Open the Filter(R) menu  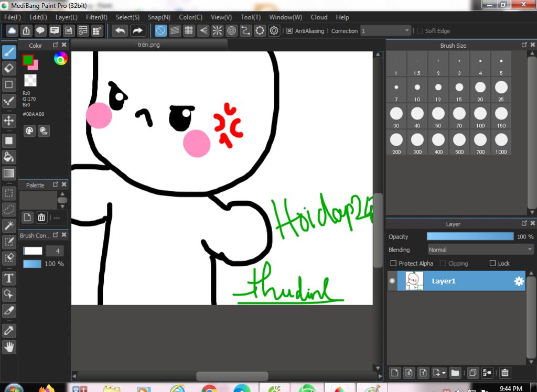[96, 17]
